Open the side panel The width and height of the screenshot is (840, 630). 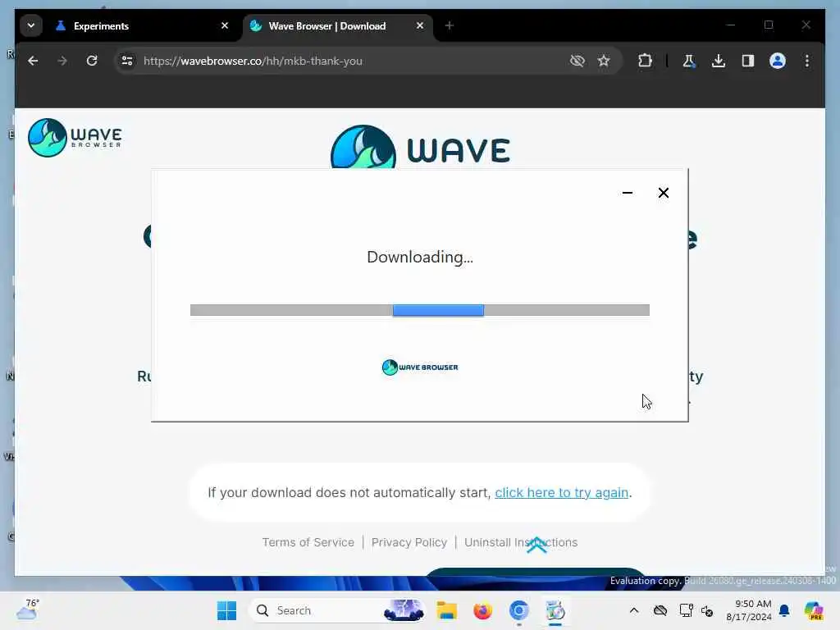748,61
